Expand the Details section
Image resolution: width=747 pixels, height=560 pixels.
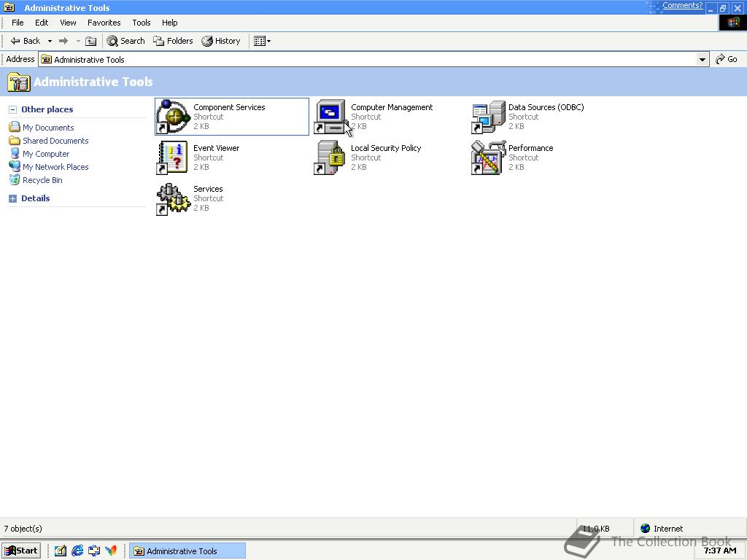click(13, 198)
